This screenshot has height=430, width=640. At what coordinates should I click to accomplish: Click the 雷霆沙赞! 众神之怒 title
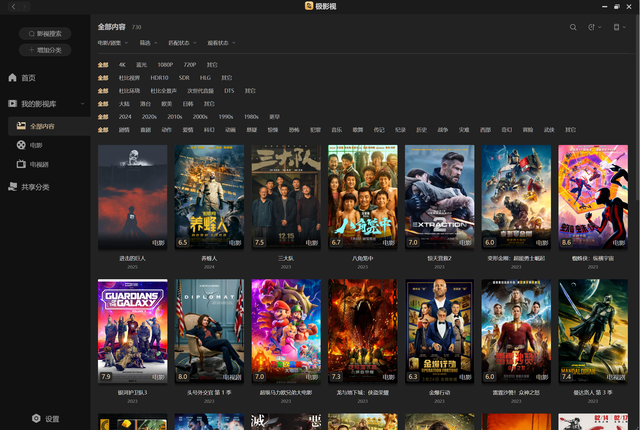[x=516, y=392]
